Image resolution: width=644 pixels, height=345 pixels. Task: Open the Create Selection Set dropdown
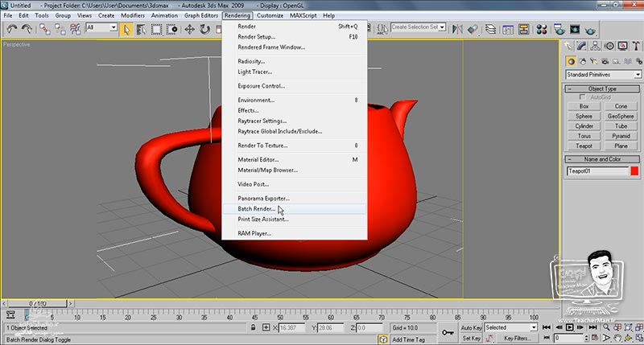[418, 27]
